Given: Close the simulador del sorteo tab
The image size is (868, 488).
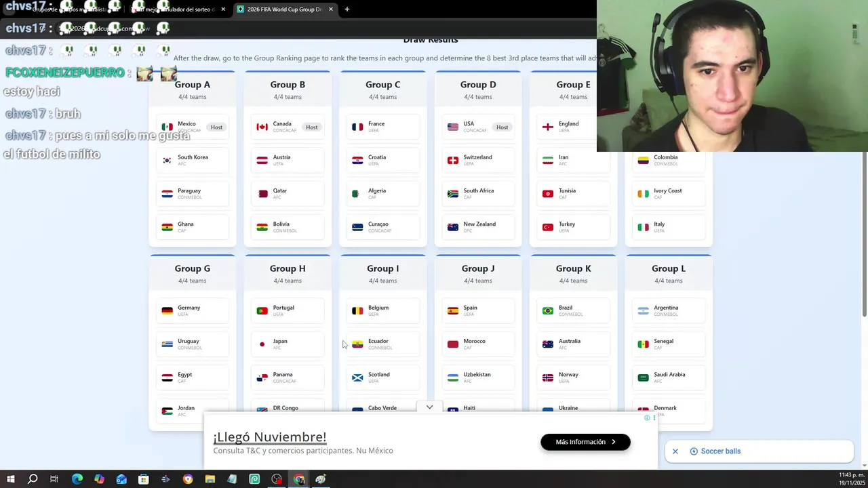Looking at the screenshot, I should (x=223, y=9).
